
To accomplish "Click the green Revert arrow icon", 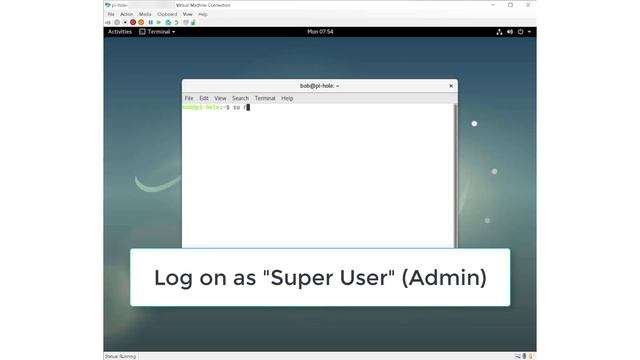I will pyautogui.click(x=176, y=22).
